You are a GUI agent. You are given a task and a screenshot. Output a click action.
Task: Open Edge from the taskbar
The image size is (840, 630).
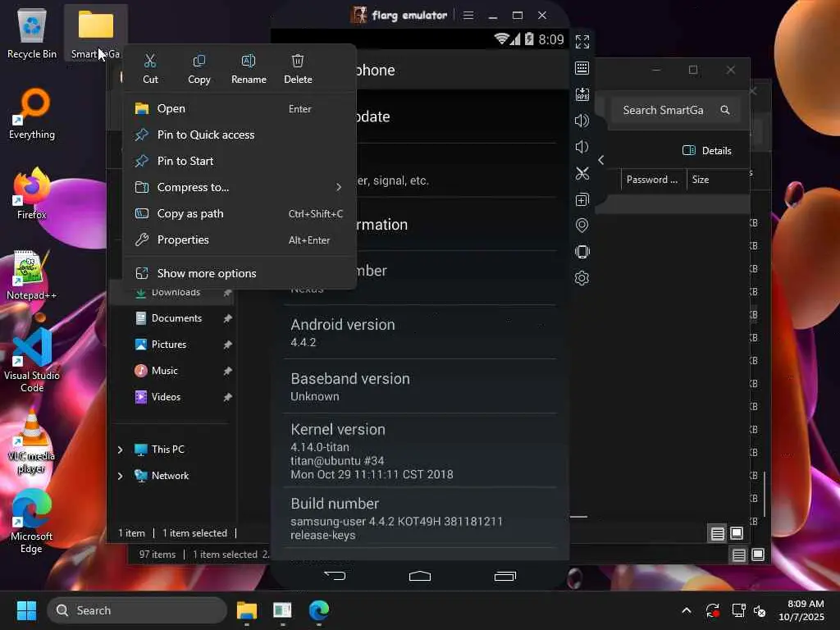[319, 610]
